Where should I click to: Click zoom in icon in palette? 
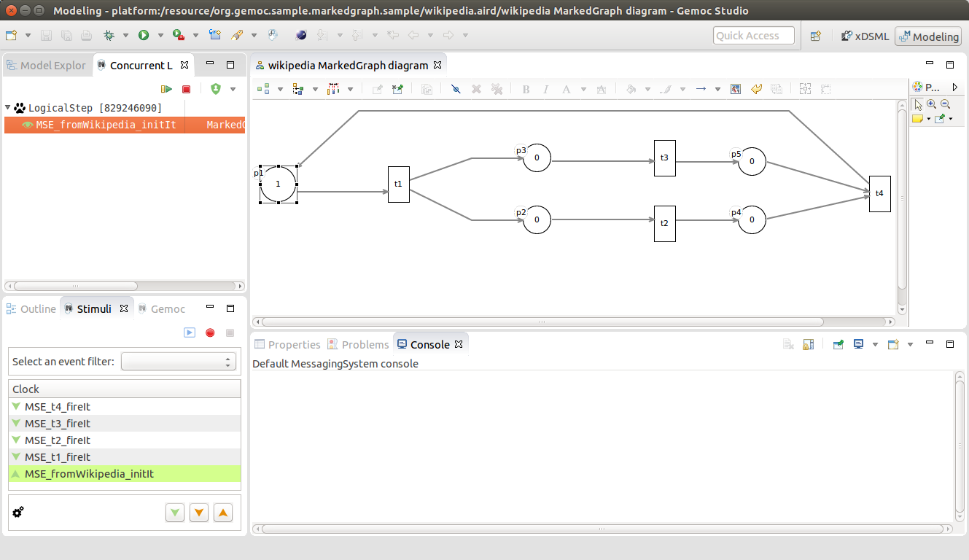click(932, 104)
